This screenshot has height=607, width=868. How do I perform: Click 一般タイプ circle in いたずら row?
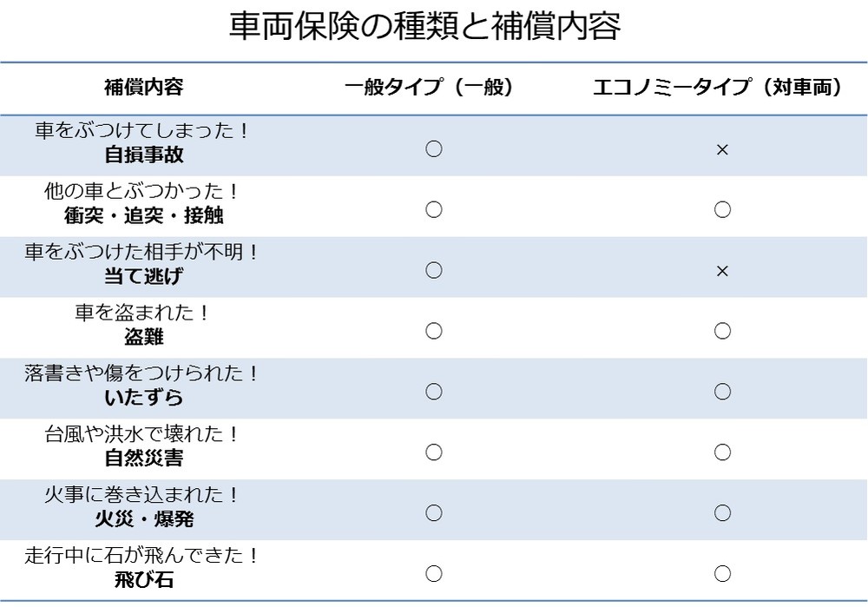pyautogui.click(x=434, y=392)
